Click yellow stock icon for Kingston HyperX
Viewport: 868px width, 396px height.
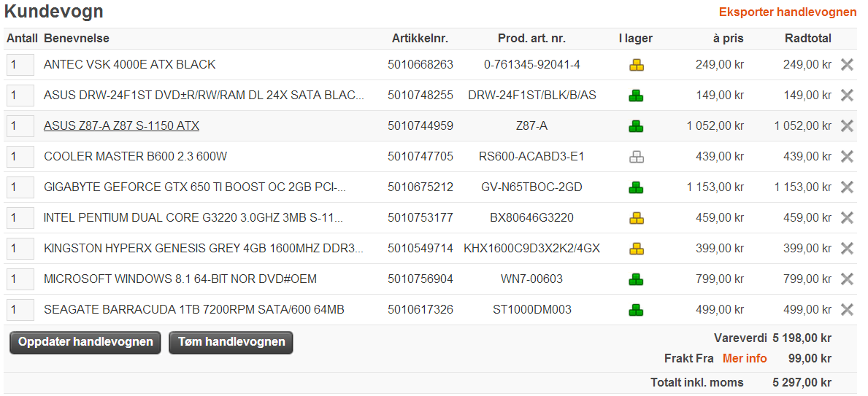tap(636, 249)
